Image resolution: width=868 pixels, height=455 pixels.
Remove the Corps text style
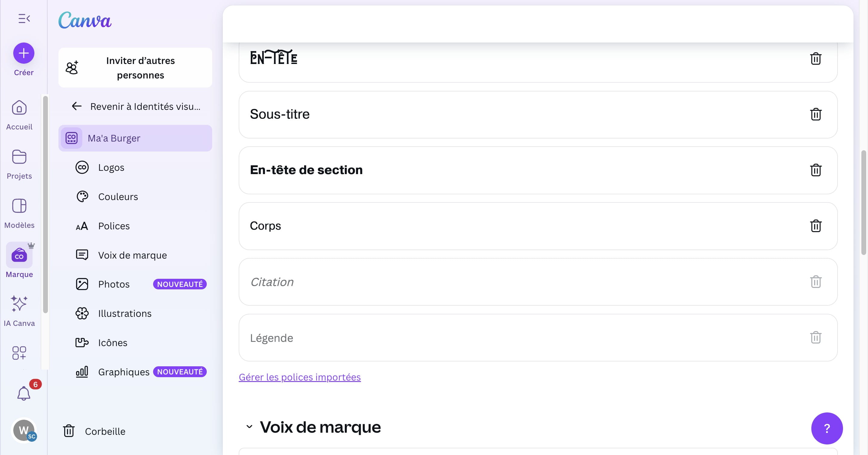[816, 226]
